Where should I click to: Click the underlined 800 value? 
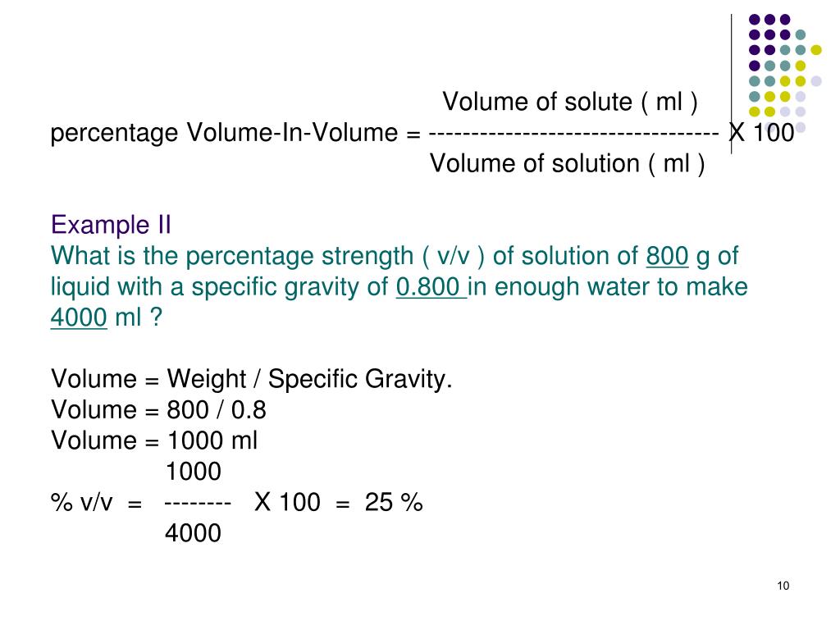tap(667, 256)
